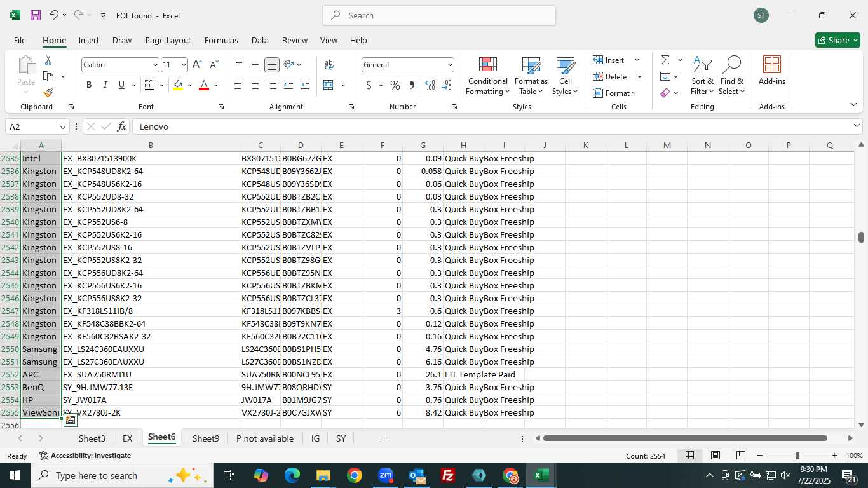Apply the yellow fill color
868x488 pixels.
click(x=178, y=85)
